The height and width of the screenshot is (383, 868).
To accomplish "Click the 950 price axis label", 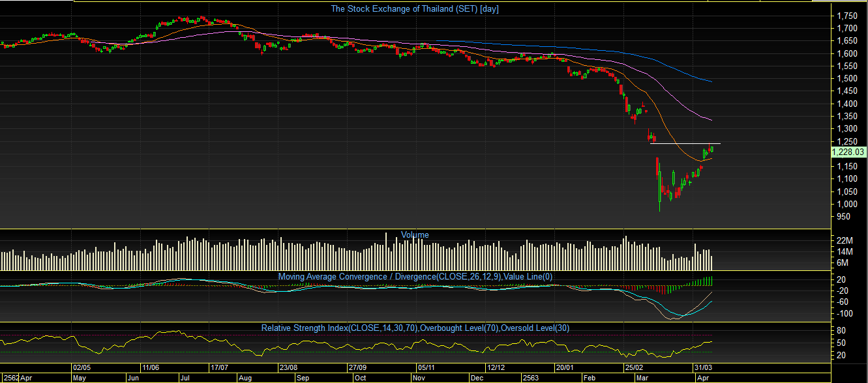I will pos(843,217).
